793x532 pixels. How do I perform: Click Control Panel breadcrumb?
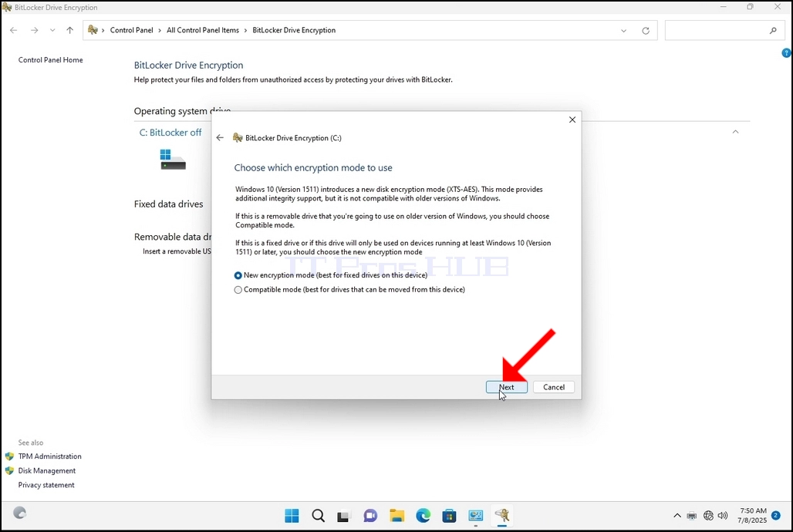131,30
